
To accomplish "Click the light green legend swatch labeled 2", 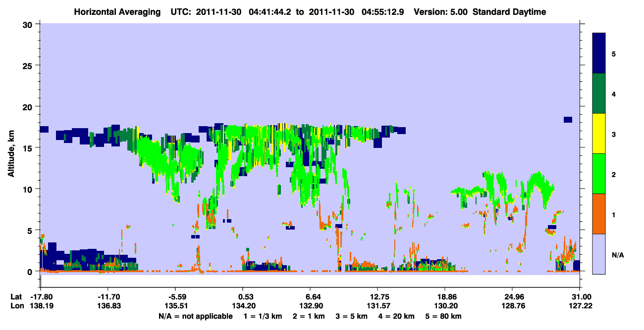I will (x=599, y=174).
